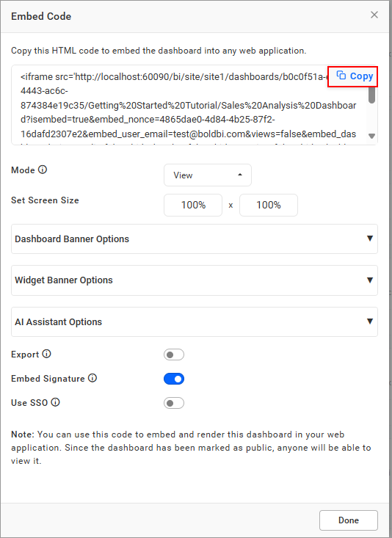Turn on the Use SSO toggle
The image size is (392, 538).
pyautogui.click(x=174, y=403)
